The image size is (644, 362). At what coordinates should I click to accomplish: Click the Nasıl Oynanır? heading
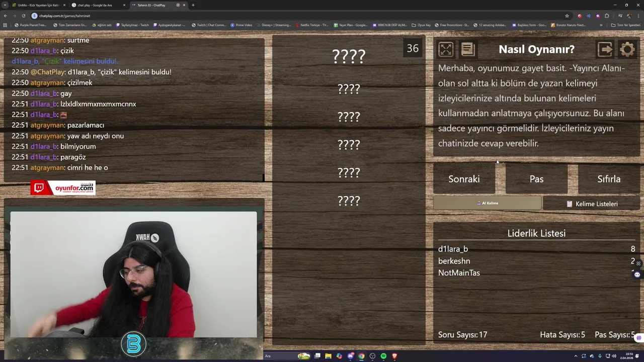tap(536, 49)
